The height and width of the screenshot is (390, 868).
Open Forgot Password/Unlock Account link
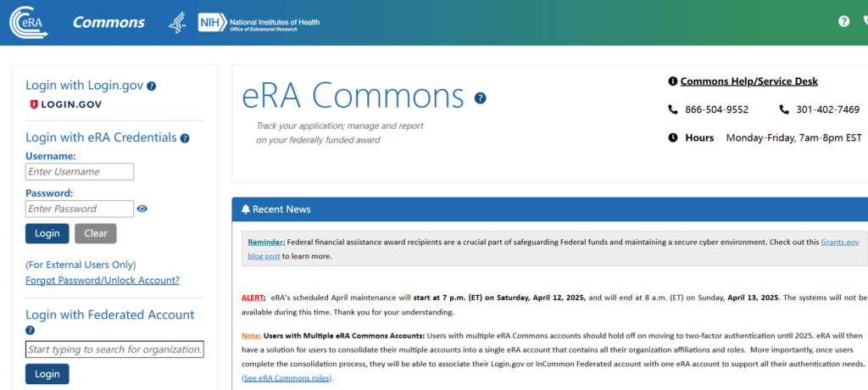click(103, 281)
